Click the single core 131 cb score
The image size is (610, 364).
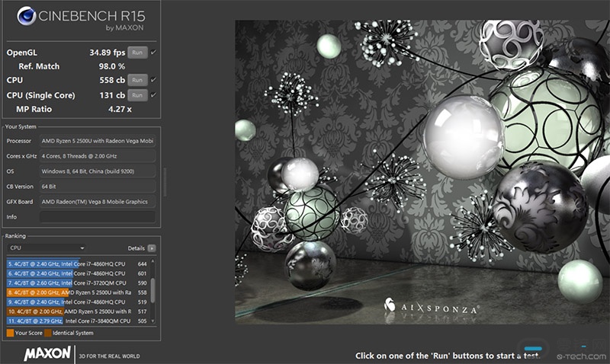click(112, 95)
